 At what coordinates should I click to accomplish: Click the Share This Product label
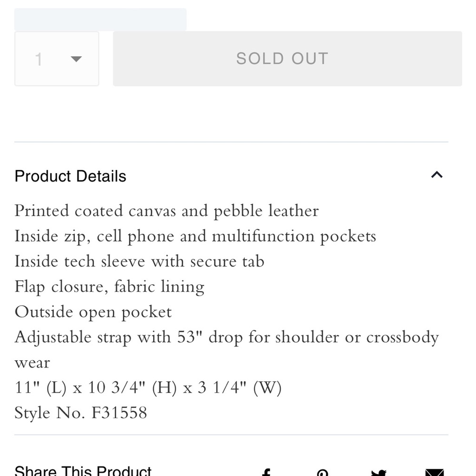pos(83,471)
